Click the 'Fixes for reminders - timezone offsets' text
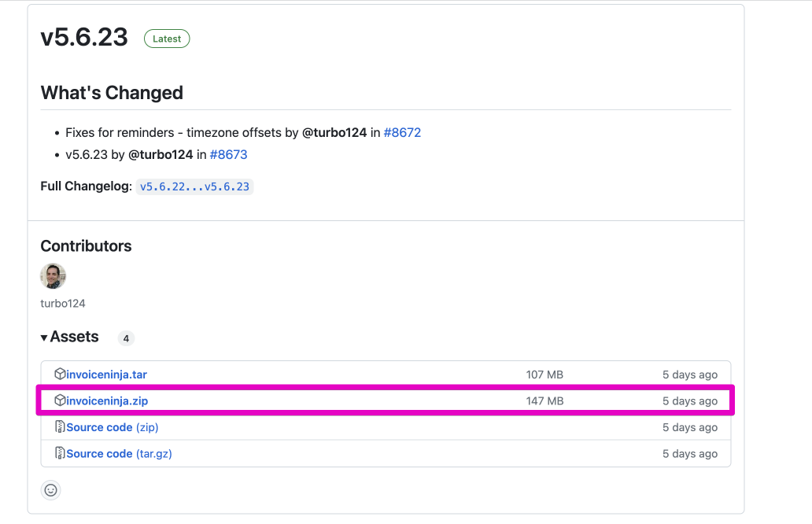812x524 pixels. click(173, 132)
